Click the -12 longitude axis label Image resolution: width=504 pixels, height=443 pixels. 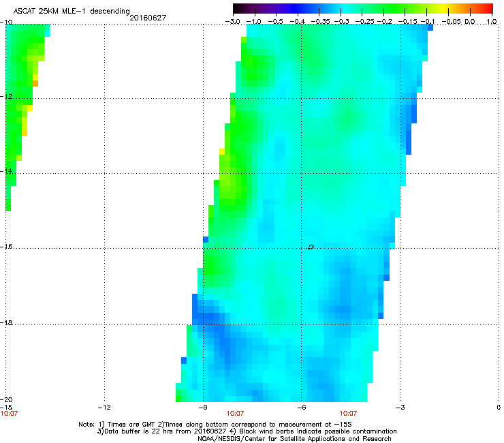pyautogui.click(x=104, y=408)
